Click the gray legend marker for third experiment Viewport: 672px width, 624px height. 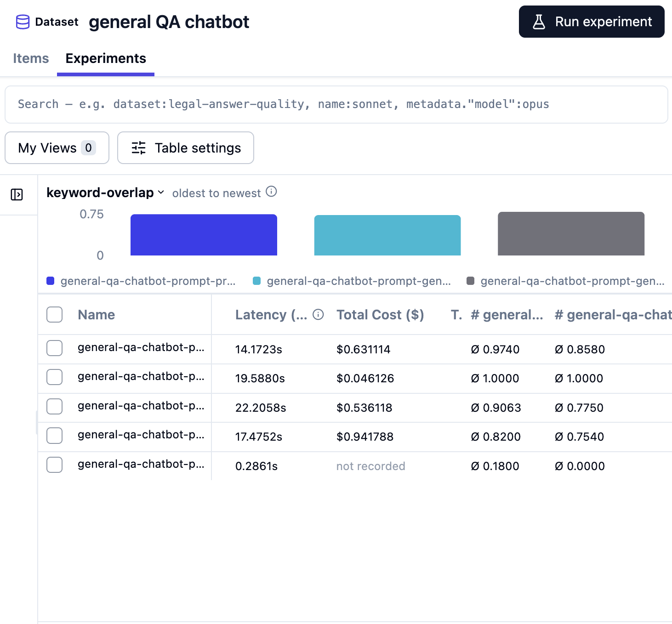(x=470, y=281)
